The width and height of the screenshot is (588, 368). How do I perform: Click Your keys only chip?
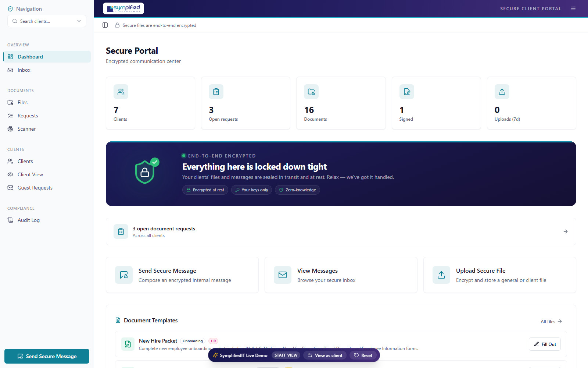[x=251, y=190]
